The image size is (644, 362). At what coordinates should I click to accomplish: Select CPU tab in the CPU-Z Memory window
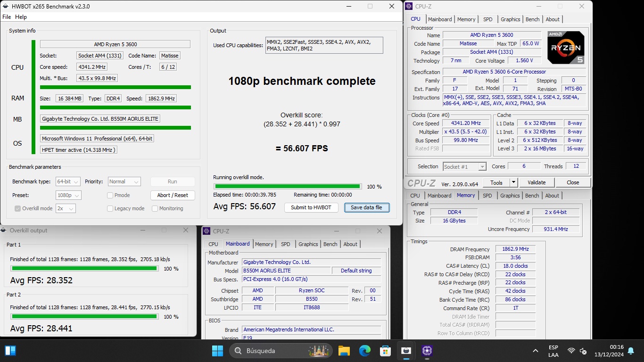[x=415, y=196]
